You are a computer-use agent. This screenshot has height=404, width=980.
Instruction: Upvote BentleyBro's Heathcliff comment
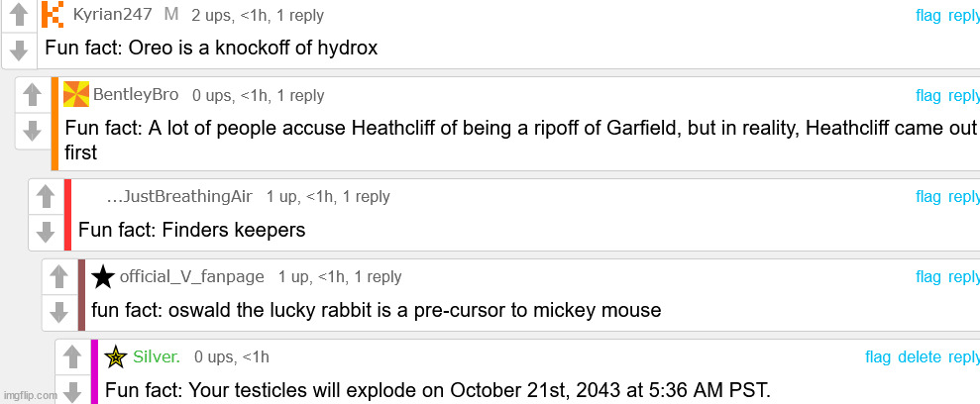coord(32,95)
